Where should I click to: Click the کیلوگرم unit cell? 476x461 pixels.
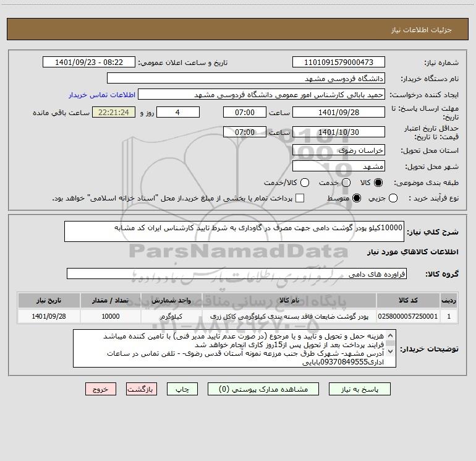tap(171, 316)
